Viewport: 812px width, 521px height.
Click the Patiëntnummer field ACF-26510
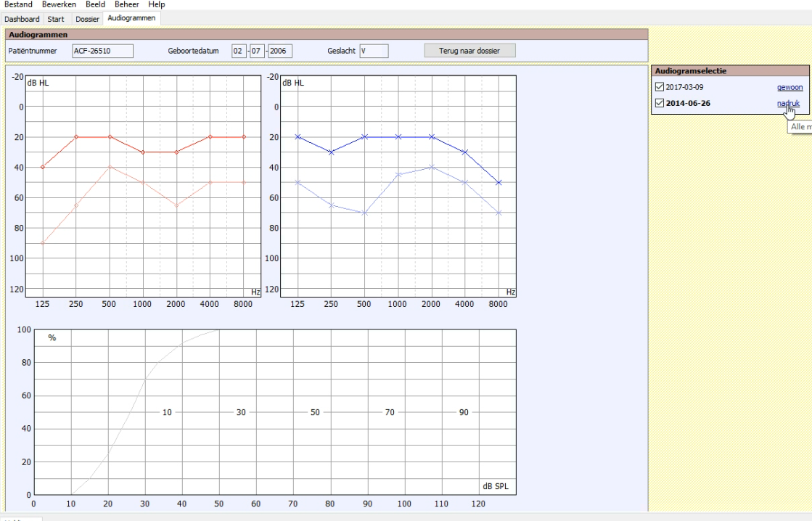click(102, 50)
